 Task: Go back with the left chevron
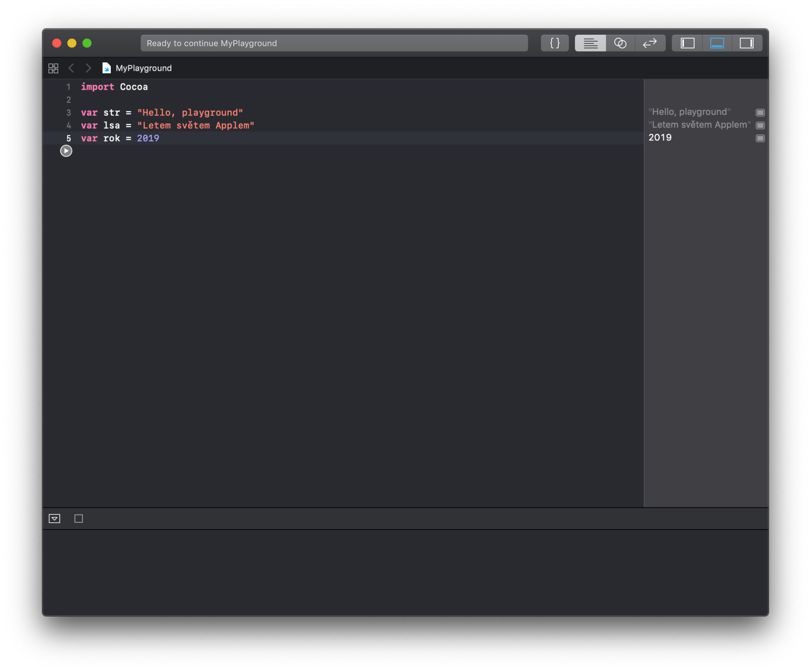[71, 68]
